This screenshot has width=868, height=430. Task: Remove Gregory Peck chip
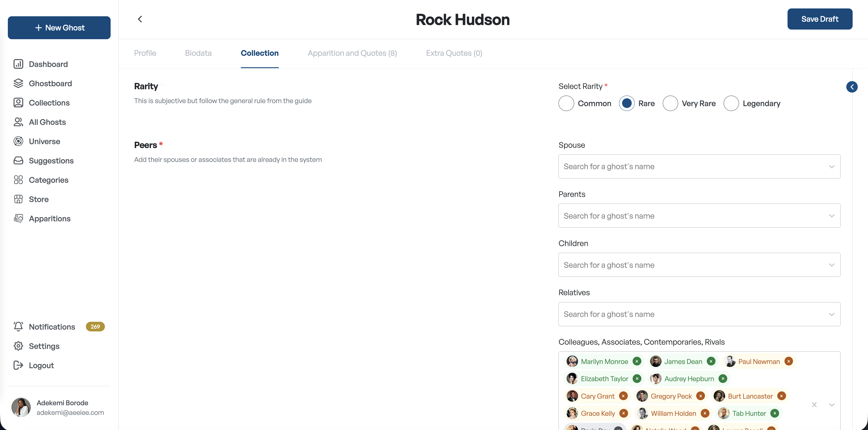[x=700, y=396]
